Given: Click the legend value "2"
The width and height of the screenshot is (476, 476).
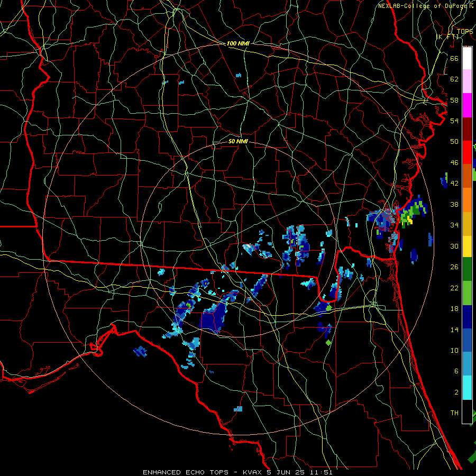Looking at the screenshot, I should tap(456, 392).
